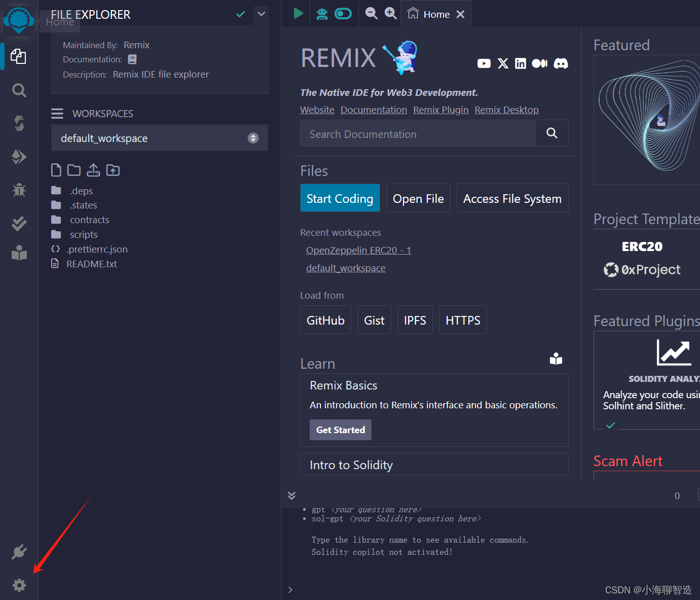Click the Start Coding button
This screenshot has height=600, width=700.
340,198
